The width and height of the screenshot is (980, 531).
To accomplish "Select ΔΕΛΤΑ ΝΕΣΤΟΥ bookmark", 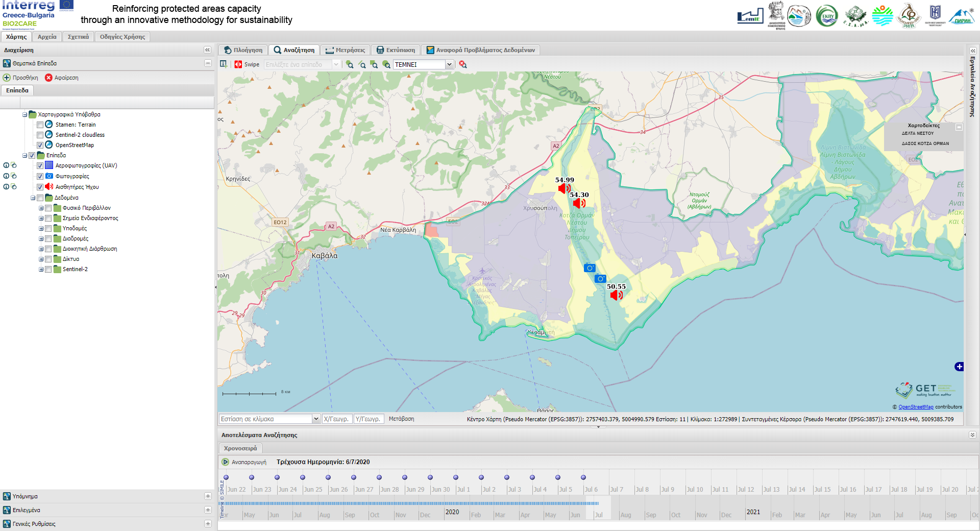I will 918,133.
